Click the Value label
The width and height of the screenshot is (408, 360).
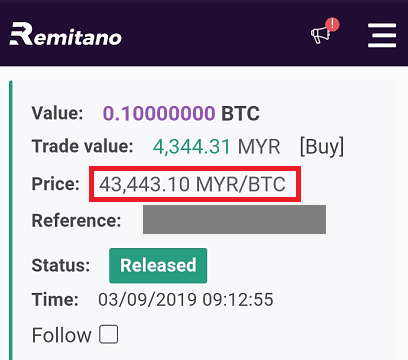57,113
